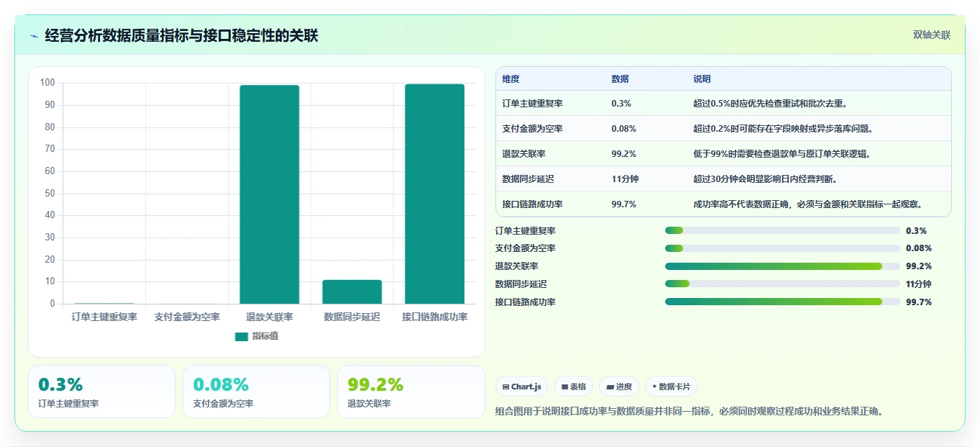Click the 100 tick on the chart y-axis
This screenshot has width=980, height=447.
(47, 83)
